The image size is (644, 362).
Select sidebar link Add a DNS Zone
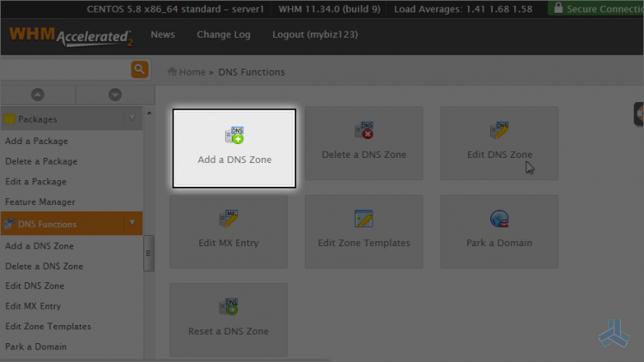(x=39, y=246)
